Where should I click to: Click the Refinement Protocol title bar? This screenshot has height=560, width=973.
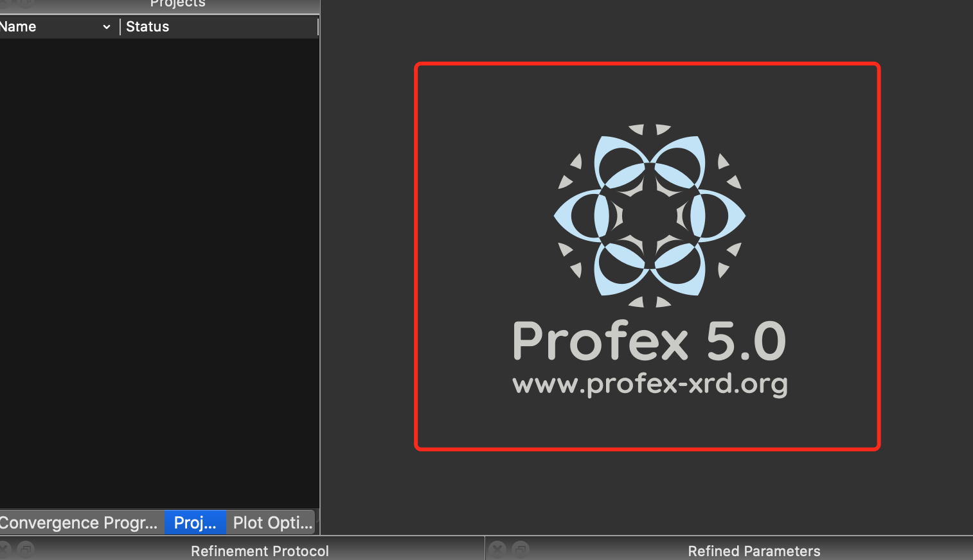[260, 551]
